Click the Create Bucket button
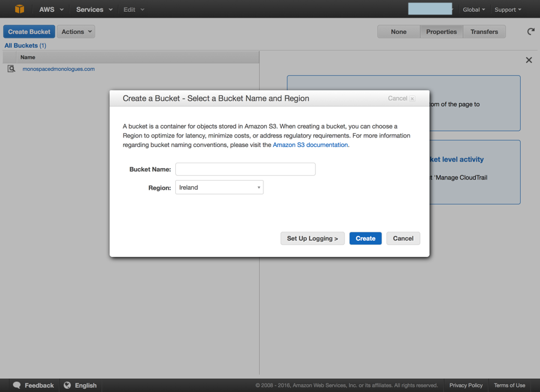This screenshot has height=392, width=540. pos(29,32)
